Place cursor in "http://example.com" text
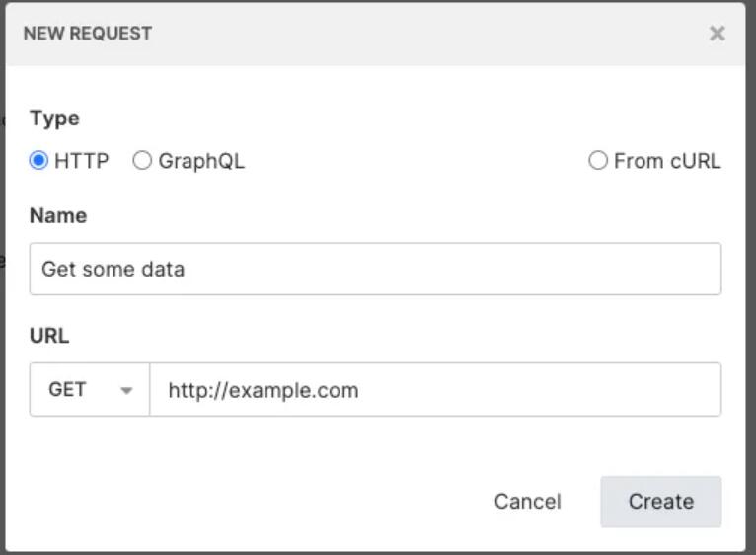The height and width of the screenshot is (555, 756). click(263, 390)
